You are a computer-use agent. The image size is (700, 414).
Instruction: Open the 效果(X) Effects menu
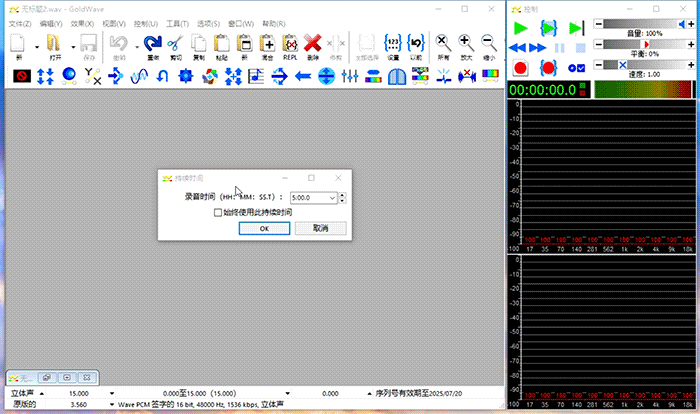pos(83,22)
